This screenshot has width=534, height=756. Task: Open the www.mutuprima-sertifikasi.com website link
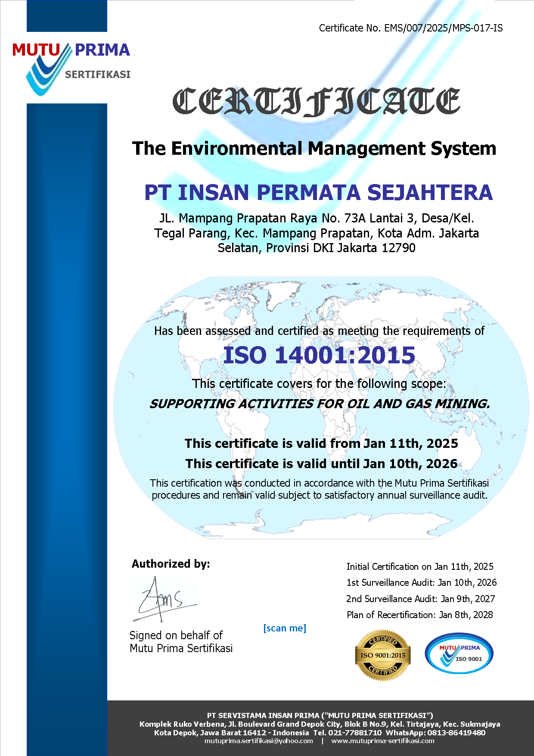[x=383, y=741]
